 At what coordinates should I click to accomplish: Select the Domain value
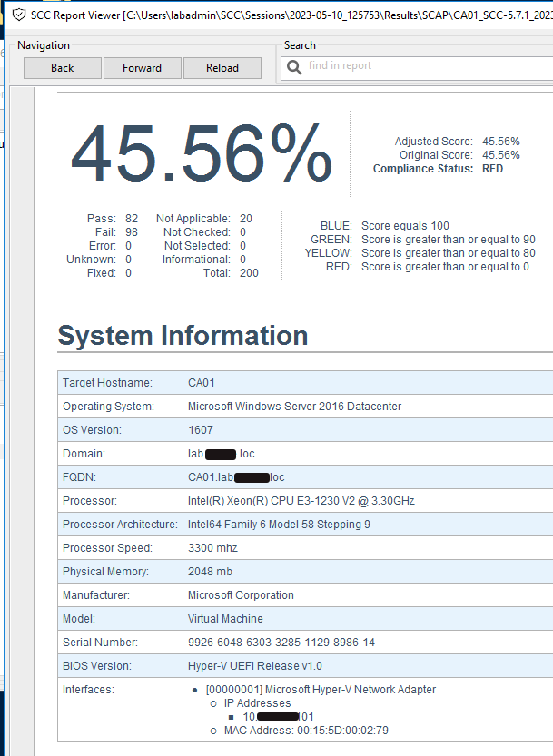[x=221, y=454]
